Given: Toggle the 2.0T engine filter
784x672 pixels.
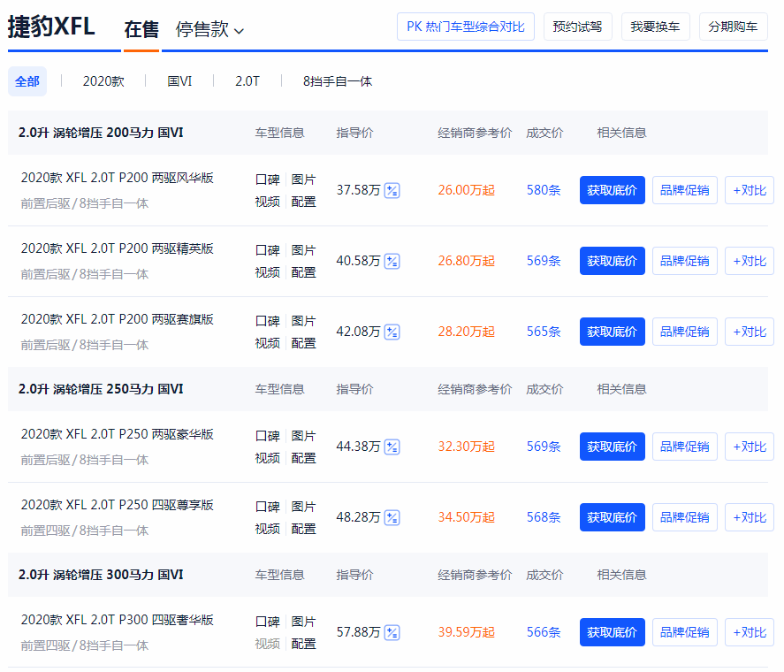Looking at the screenshot, I should [247, 80].
